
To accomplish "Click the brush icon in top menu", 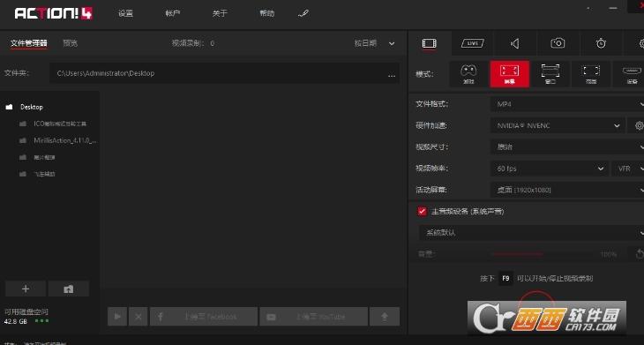I will (303, 13).
